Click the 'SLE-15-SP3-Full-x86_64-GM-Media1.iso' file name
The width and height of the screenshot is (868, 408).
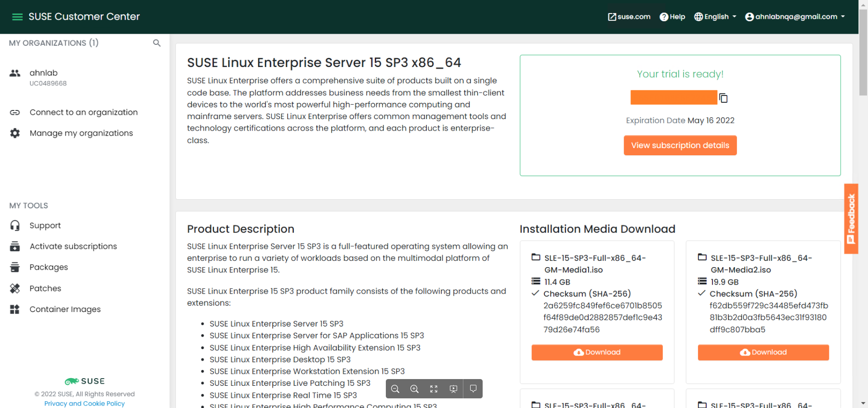tap(595, 264)
